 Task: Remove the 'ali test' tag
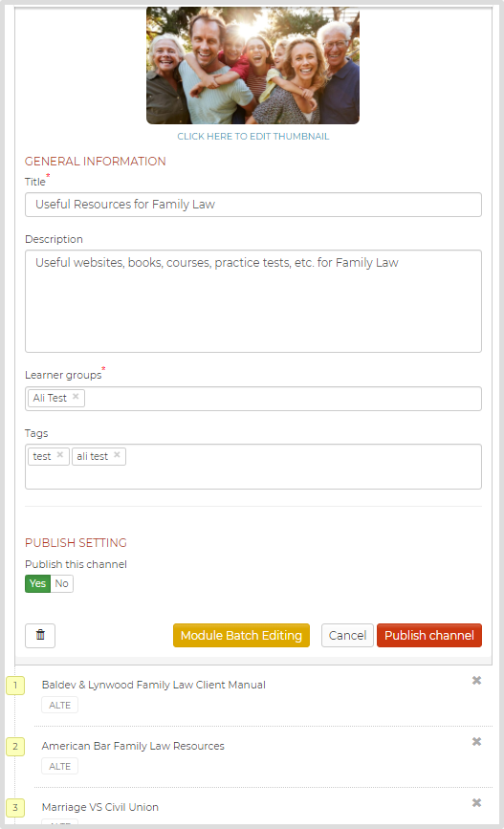117,455
